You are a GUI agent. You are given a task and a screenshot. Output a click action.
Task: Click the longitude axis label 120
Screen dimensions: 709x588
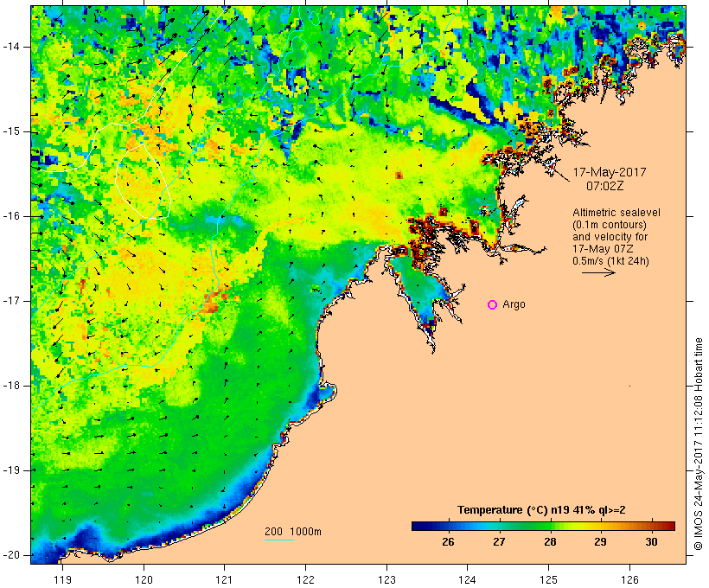(144, 579)
